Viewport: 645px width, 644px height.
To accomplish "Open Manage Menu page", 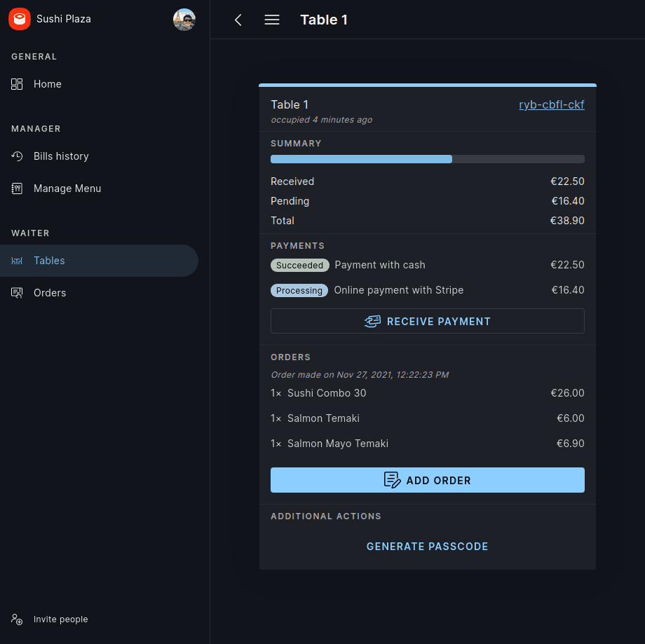I will [x=99, y=189].
